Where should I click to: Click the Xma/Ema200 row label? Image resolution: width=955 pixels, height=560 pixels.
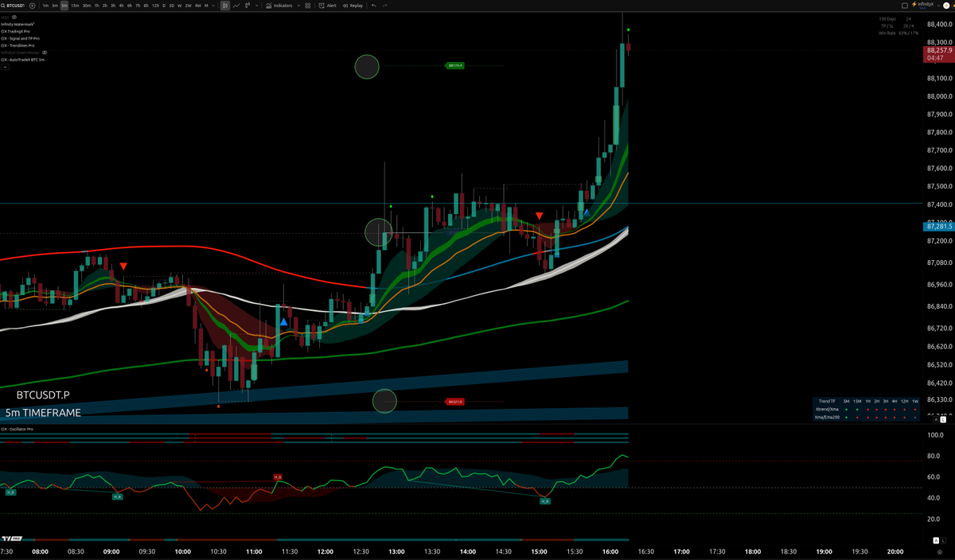click(828, 417)
